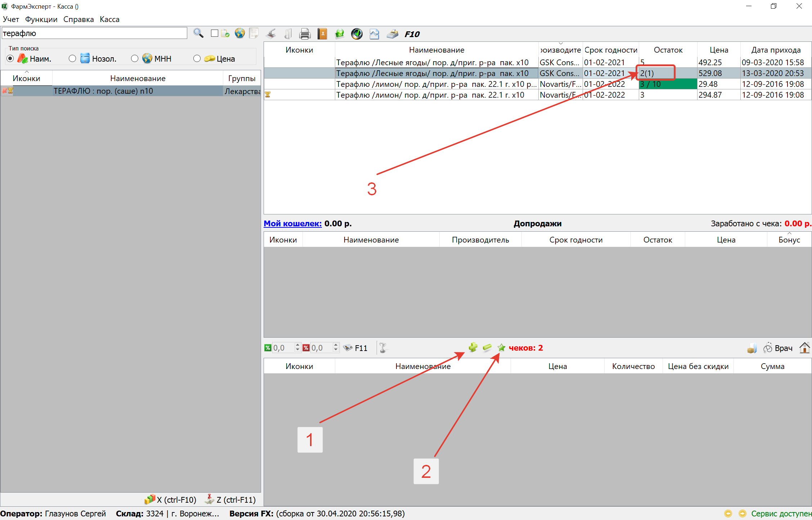Click the house icon near Врач
Viewport: 812px width, 520px height.
click(x=804, y=348)
